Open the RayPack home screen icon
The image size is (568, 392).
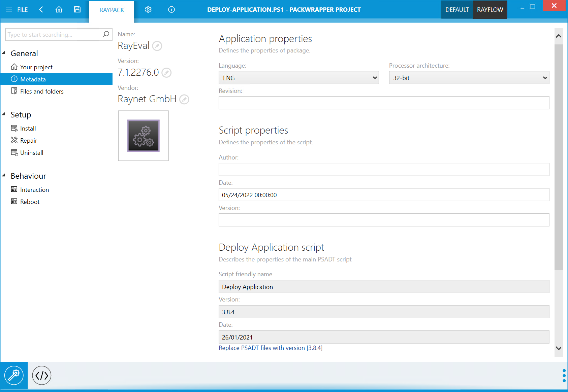coord(59,9)
